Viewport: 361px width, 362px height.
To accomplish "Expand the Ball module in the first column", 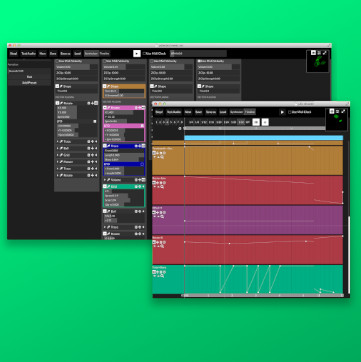I will pyautogui.click(x=57, y=148).
